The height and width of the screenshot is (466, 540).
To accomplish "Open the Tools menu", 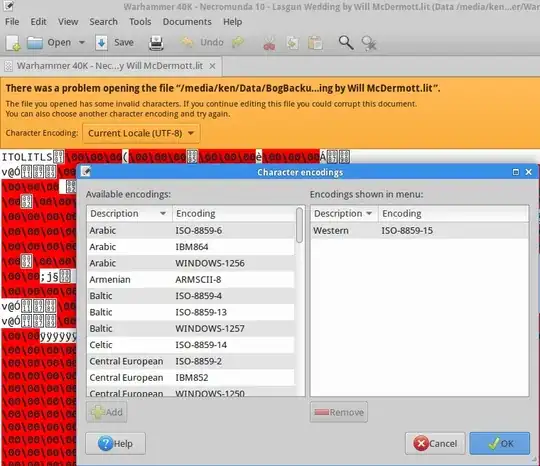I will 140,22.
